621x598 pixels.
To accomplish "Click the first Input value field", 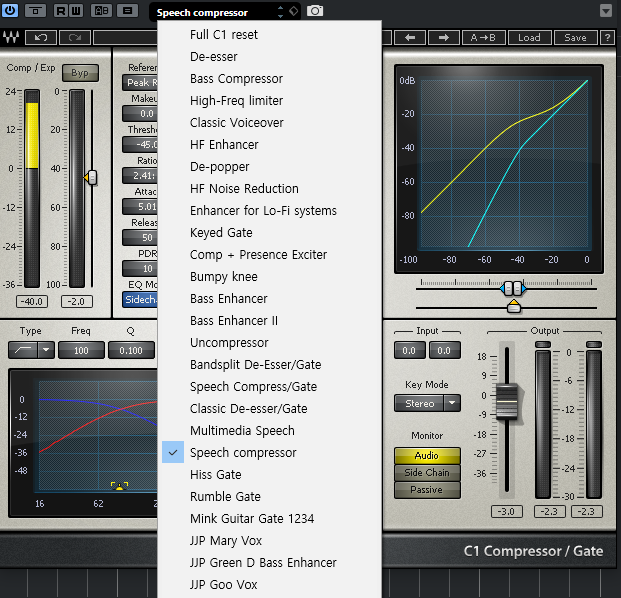I will point(408,351).
